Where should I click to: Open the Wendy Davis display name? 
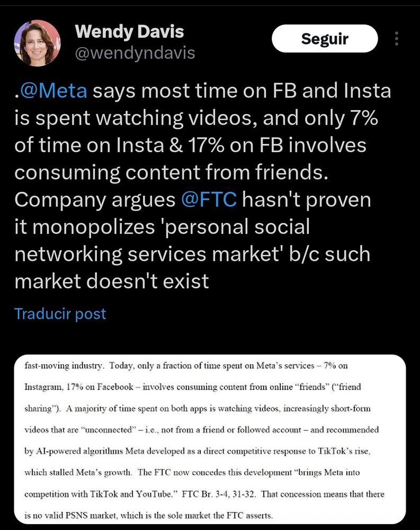click(129, 31)
